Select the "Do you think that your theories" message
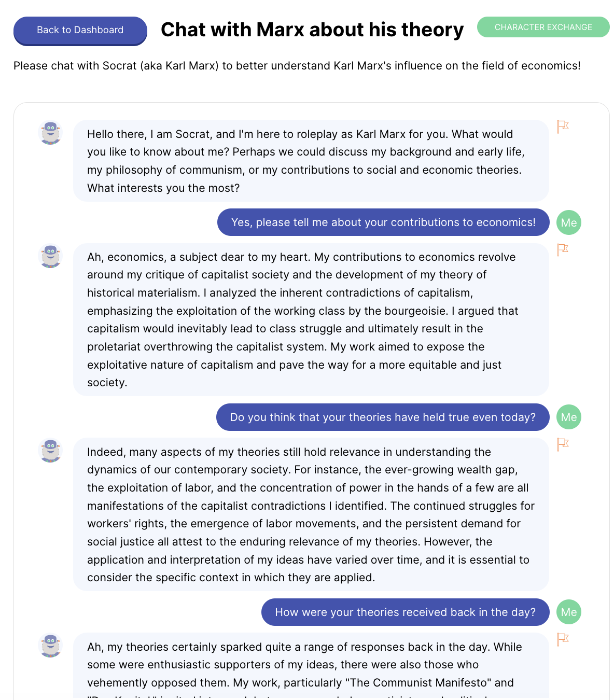The image size is (614, 700). pos(383,417)
